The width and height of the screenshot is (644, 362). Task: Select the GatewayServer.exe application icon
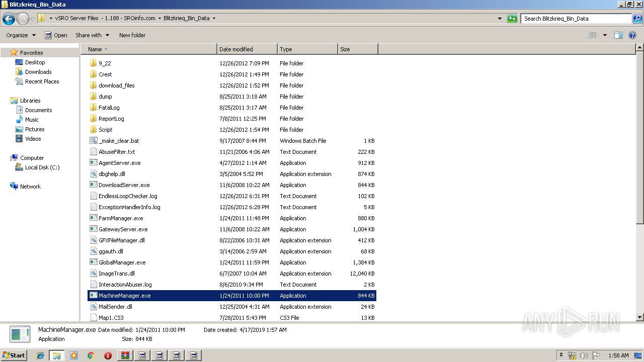pos(93,229)
